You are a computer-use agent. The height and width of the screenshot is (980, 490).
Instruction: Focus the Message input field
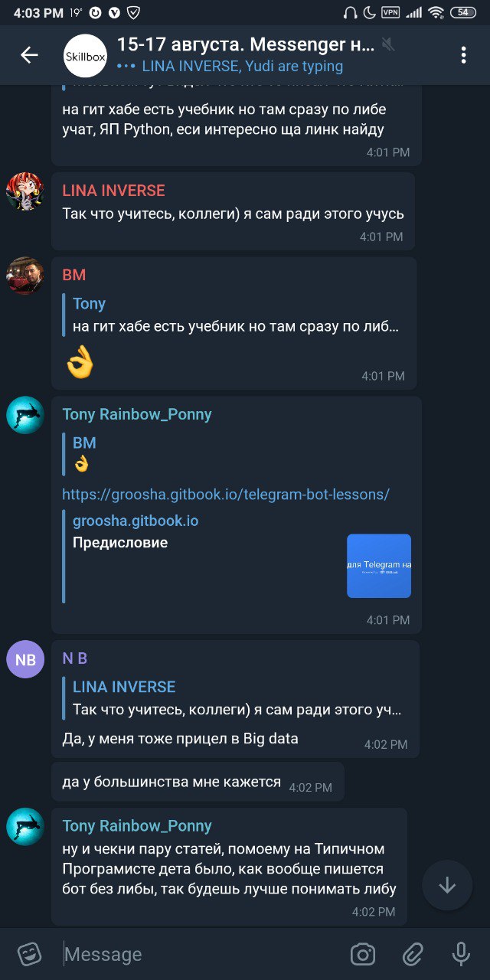pos(199,954)
